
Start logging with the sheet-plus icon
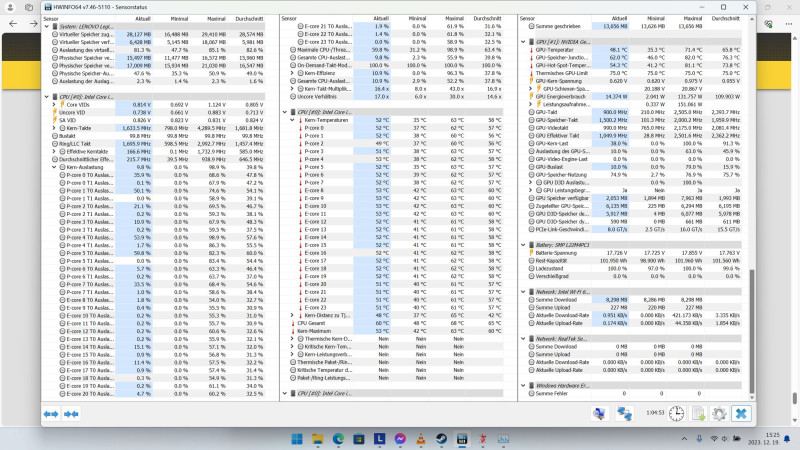click(x=698, y=413)
